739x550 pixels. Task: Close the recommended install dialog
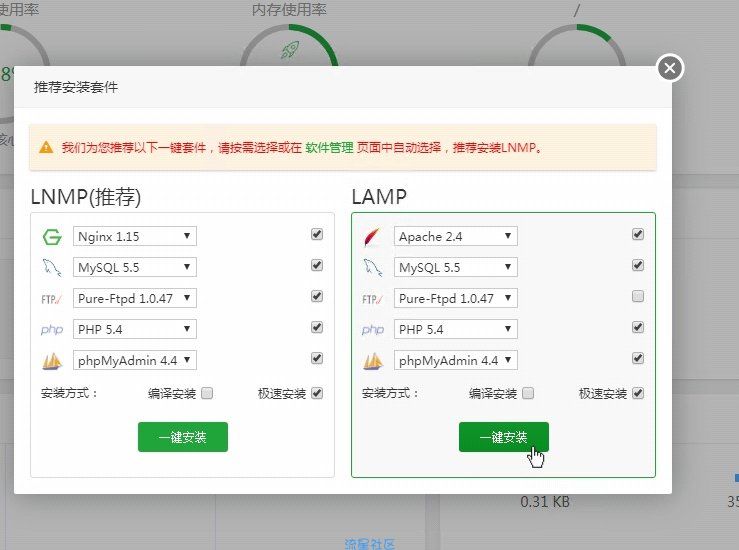[670, 68]
